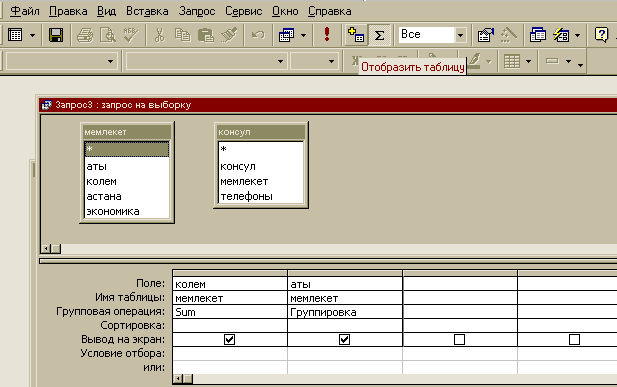Viewport: 617px width, 387px height.
Task: Open the Top Values combo box showing Все
Action: pyautogui.click(x=432, y=35)
